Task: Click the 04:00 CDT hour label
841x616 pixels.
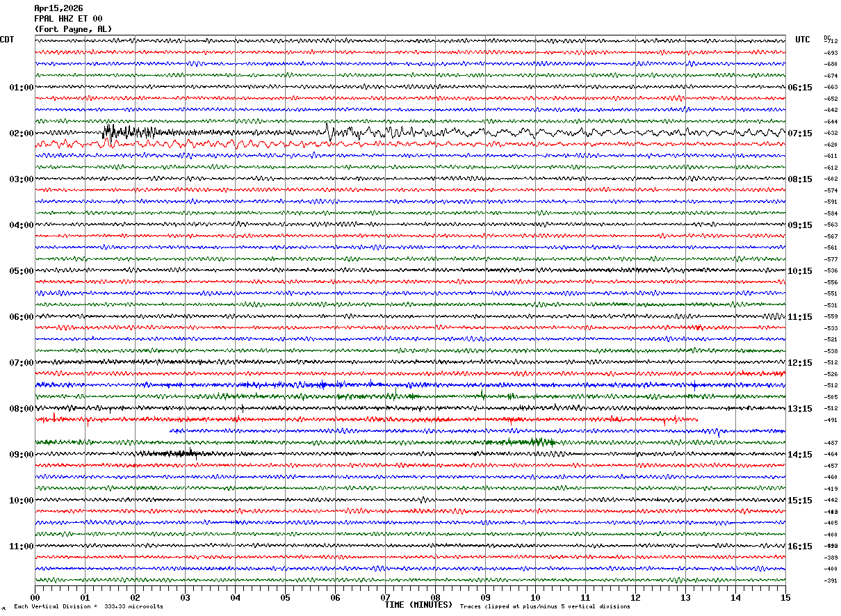Action: [x=21, y=225]
